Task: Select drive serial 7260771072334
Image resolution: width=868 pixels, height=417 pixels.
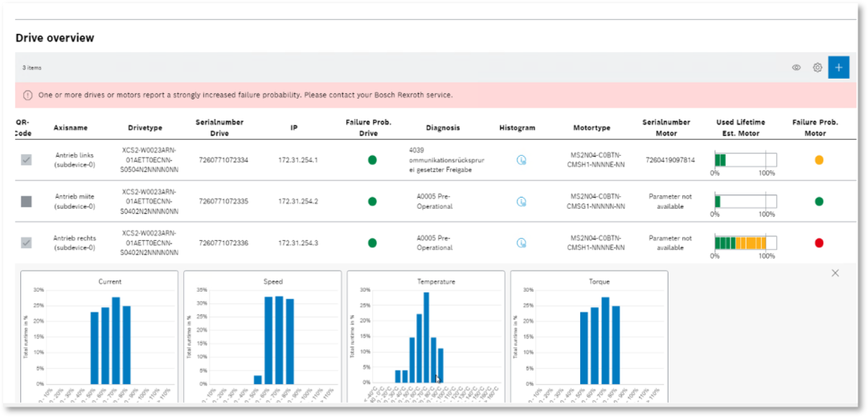Action: pos(223,160)
